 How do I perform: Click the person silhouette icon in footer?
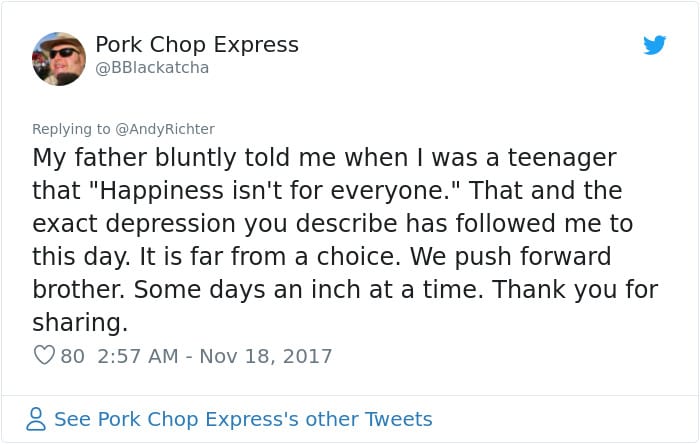pyautogui.click(x=36, y=419)
